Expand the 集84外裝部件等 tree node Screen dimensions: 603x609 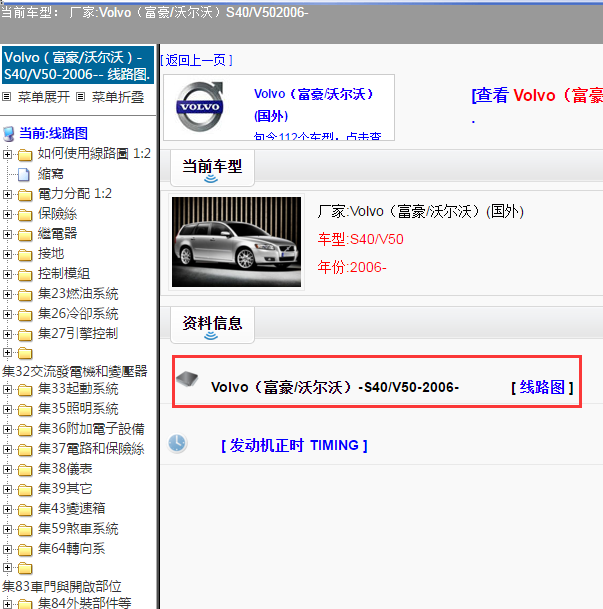(7, 604)
